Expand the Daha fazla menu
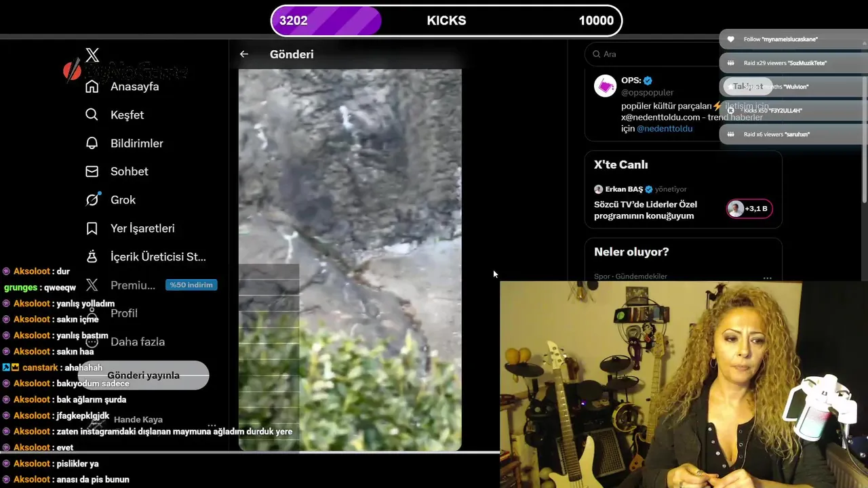Image resolution: width=868 pixels, height=488 pixels. tap(138, 342)
